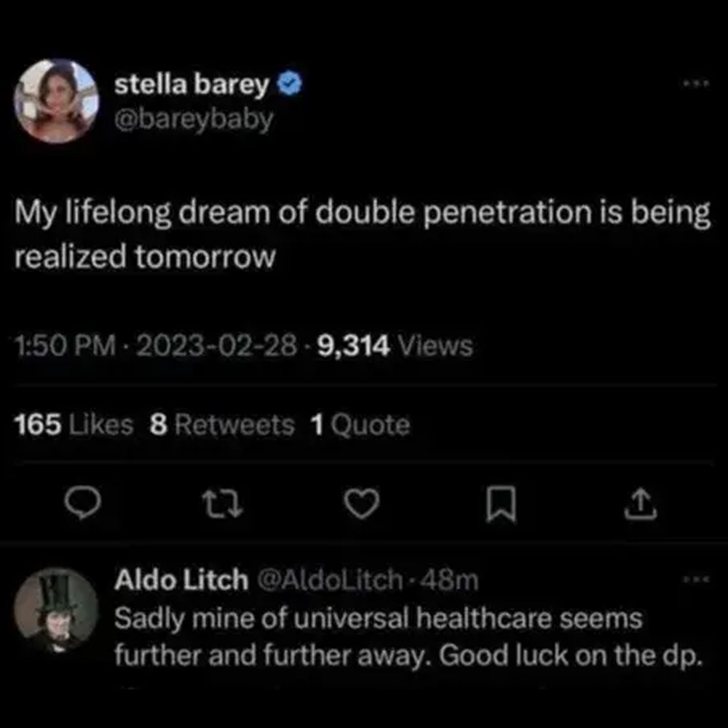This screenshot has width=728, height=728.
Task: Click the reply speech bubble icon
Action: (83, 503)
